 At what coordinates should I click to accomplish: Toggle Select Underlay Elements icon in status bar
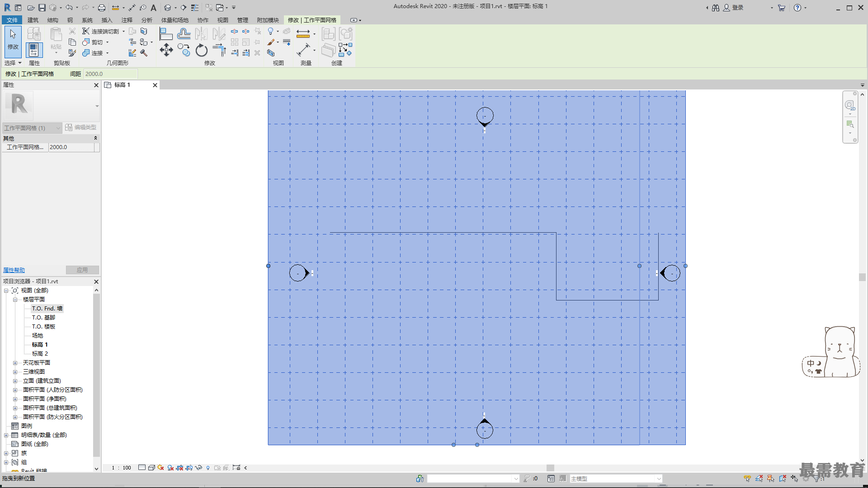click(759, 479)
